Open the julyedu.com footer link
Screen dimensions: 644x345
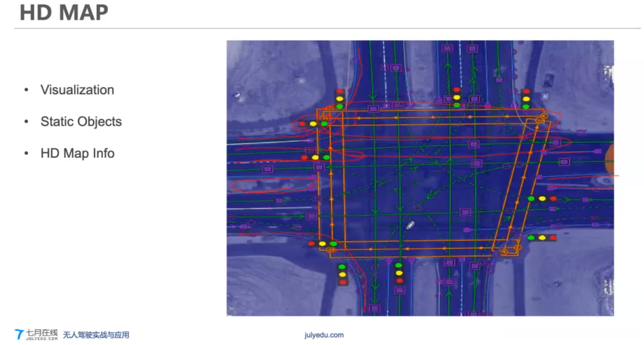point(324,335)
